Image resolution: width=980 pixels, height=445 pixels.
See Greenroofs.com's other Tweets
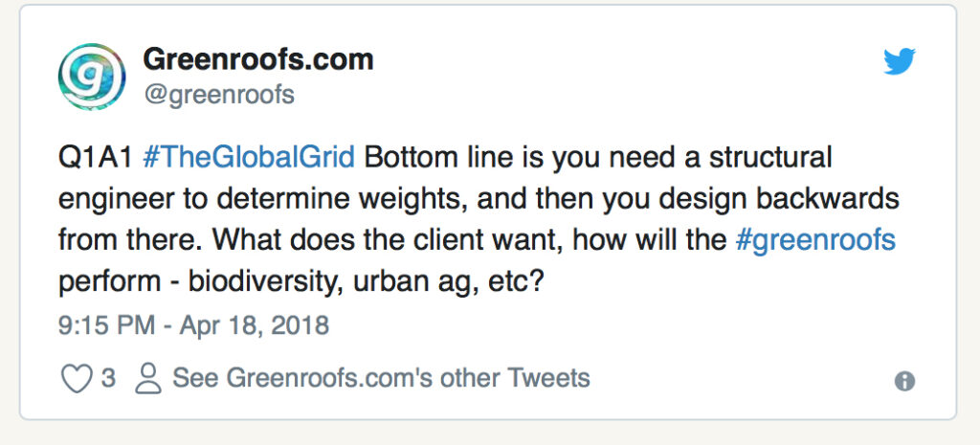pos(380,378)
